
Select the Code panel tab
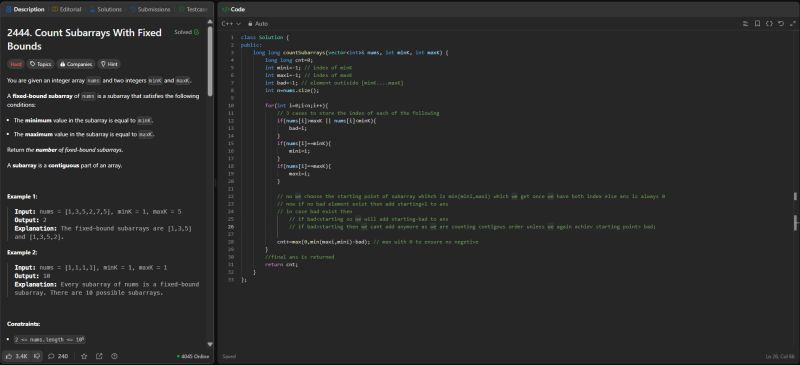(x=234, y=9)
